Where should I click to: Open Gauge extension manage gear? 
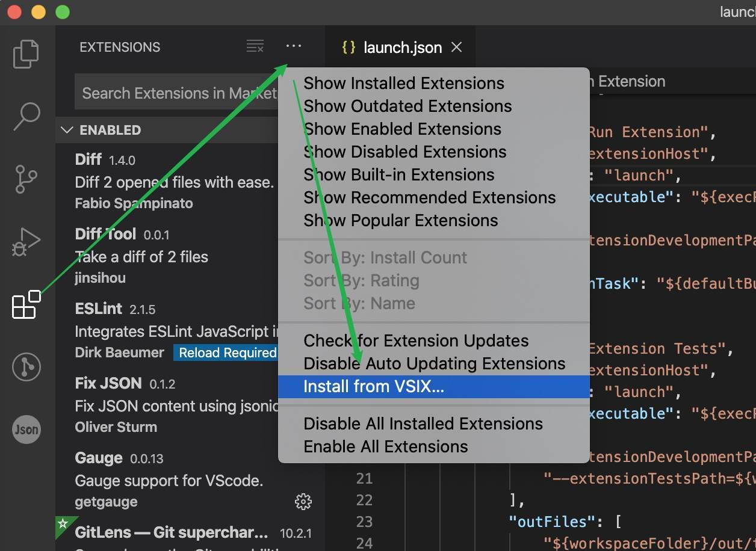point(303,501)
